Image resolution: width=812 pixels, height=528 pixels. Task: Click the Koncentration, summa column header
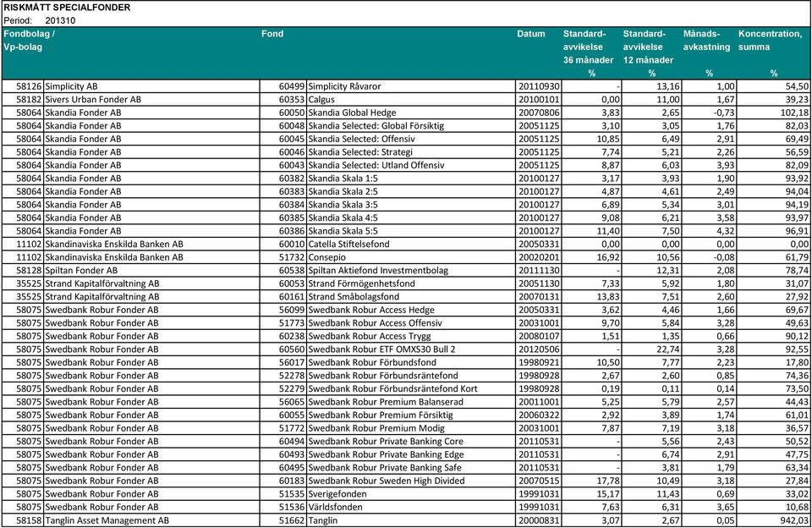770,53
